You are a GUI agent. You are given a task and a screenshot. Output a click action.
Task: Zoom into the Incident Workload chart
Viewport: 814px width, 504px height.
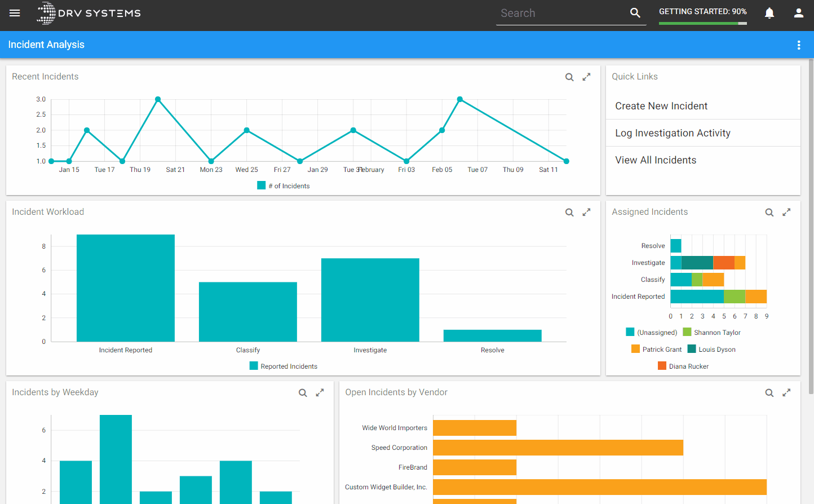click(569, 213)
